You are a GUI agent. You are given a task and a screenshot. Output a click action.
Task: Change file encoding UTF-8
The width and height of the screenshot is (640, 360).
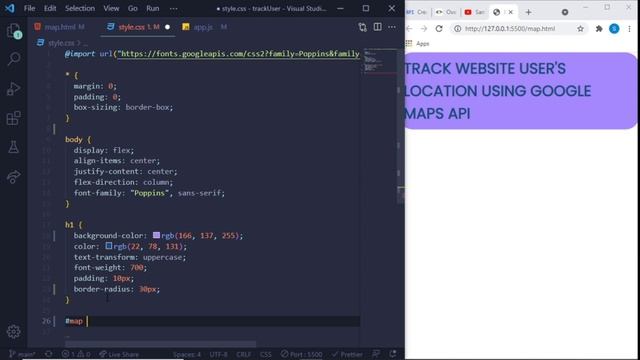point(218,354)
